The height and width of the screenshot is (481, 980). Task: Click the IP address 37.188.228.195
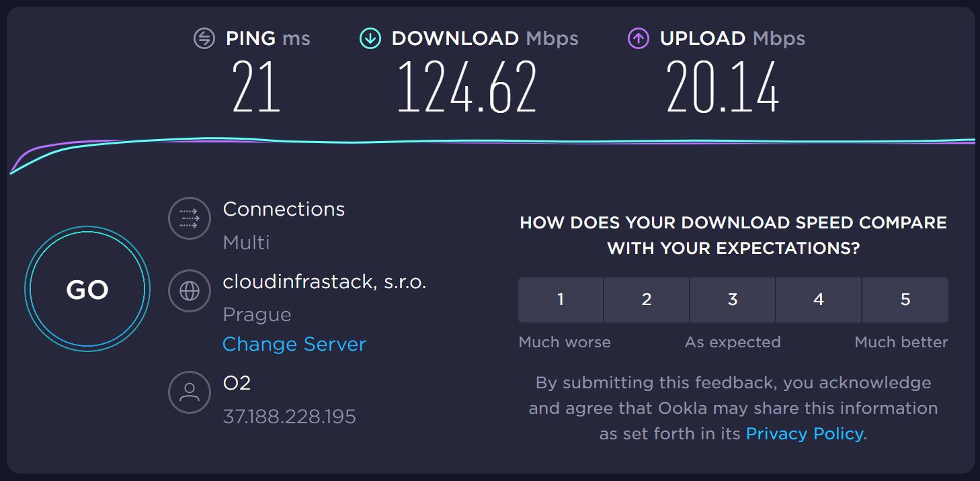coord(290,417)
